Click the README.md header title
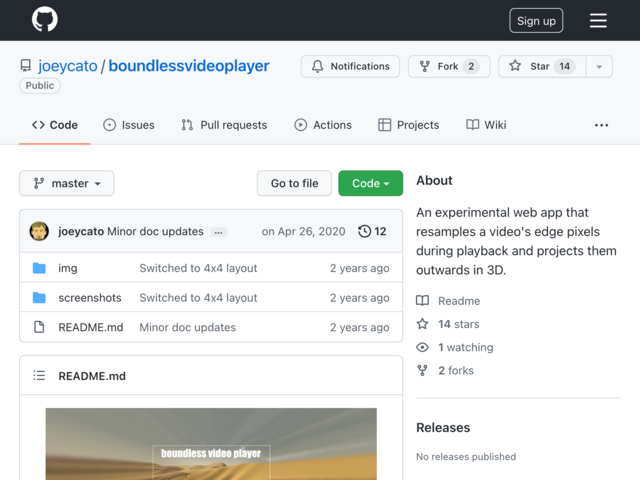 [92, 376]
